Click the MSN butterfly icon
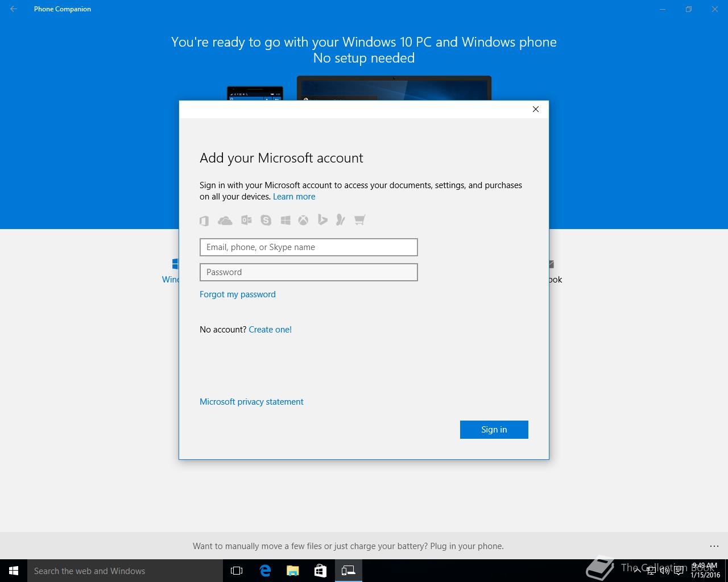 (340, 220)
